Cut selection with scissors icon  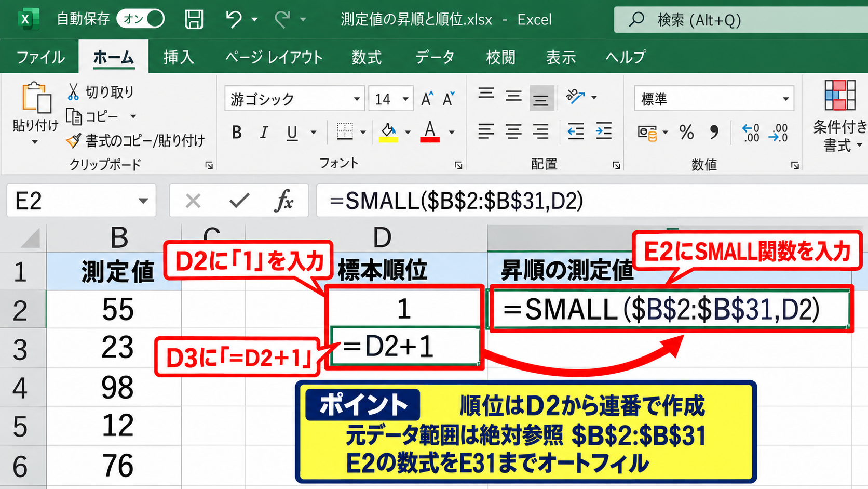[73, 92]
